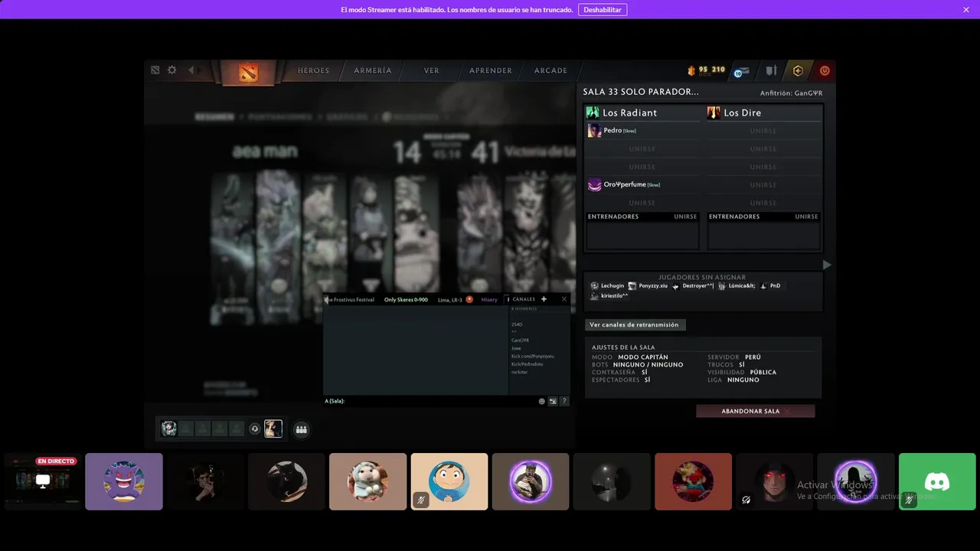The height and width of the screenshot is (551, 980).
Task: Open the HÉROES menu tab
Action: tap(313, 70)
